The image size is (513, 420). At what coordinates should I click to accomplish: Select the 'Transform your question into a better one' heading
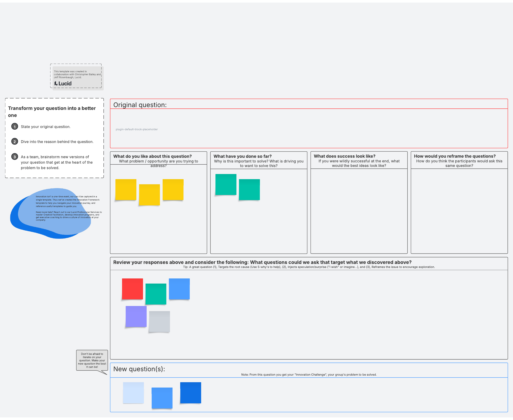pyautogui.click(x=52, y=111)
